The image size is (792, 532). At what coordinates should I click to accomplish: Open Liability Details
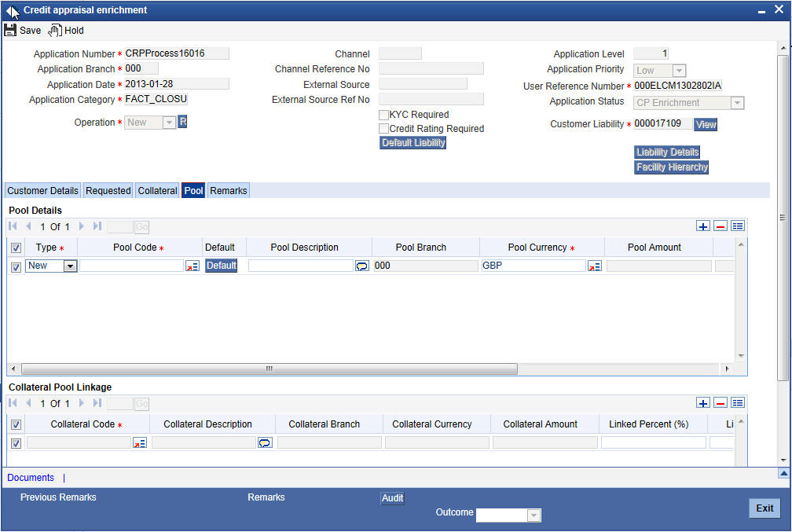667,152
